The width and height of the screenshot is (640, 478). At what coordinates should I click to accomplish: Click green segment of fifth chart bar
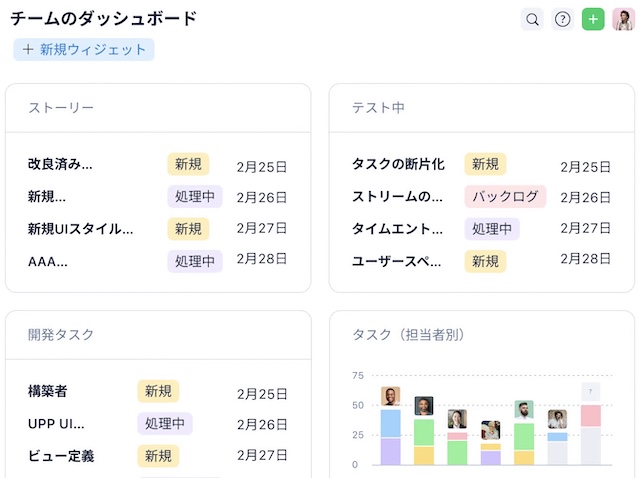pos(524,437)
